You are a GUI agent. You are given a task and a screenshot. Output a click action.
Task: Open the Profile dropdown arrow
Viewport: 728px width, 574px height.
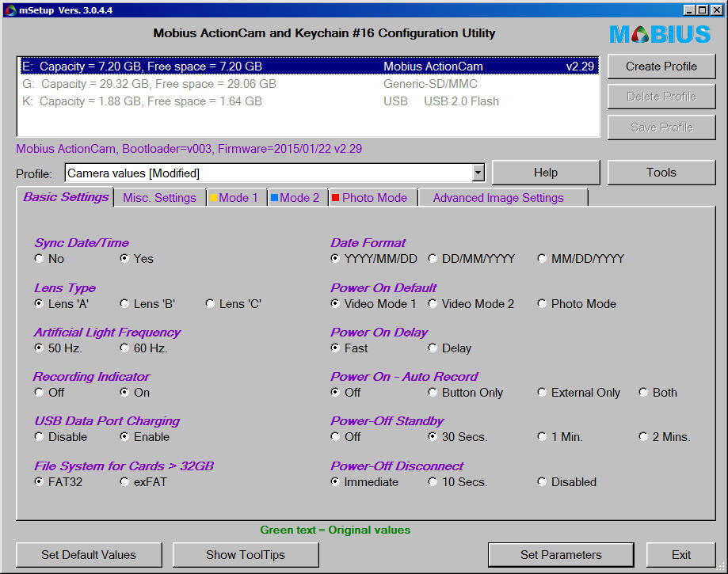coord(478,173)
